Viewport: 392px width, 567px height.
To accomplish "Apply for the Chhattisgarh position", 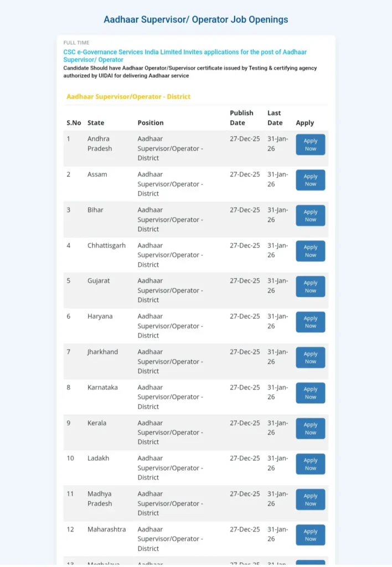I will (x=310, y=251).
